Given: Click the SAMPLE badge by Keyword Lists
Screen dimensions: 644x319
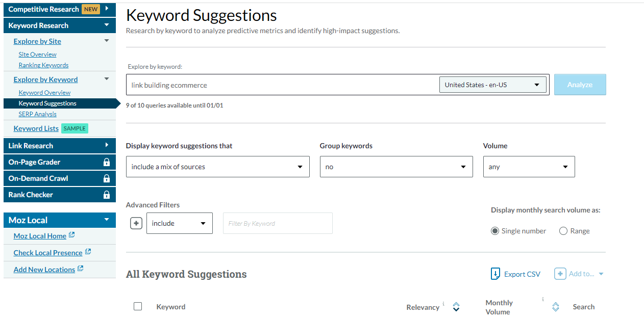Looking at the screenshot, I should [x=75, y=128].
